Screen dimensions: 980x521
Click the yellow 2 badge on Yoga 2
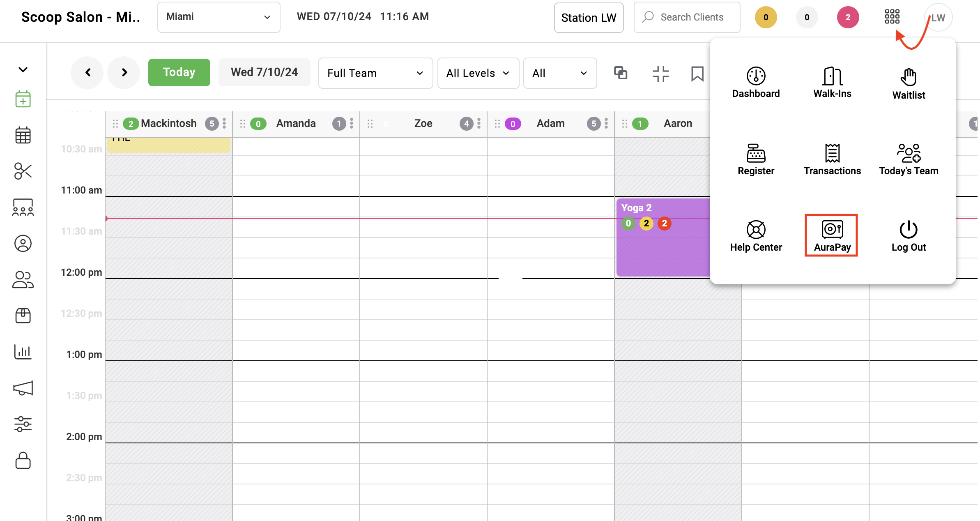[646, 224]
